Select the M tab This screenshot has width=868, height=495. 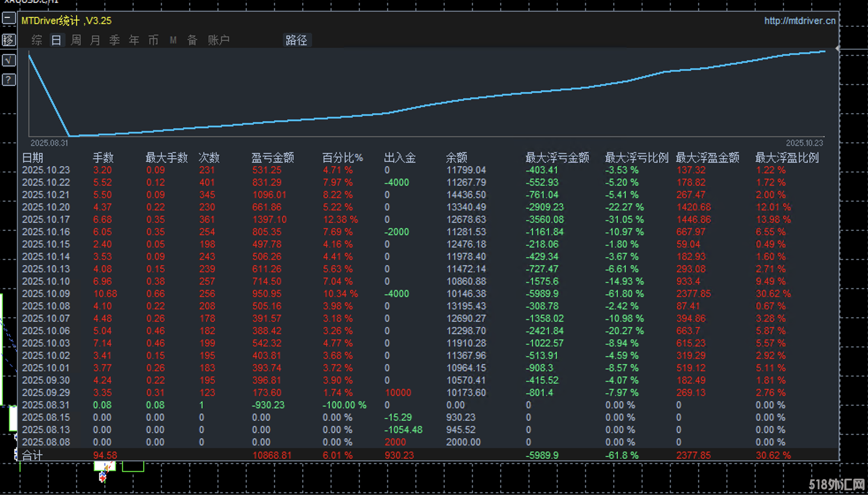pos(173,40)
